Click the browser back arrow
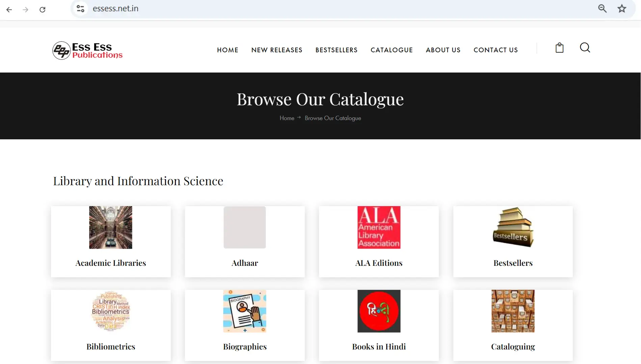This screenshot has height=364, width=641. click(9, 9)
